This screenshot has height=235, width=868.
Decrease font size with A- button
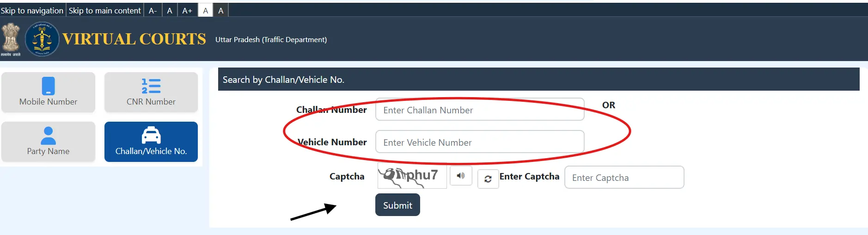pos(153,11)
